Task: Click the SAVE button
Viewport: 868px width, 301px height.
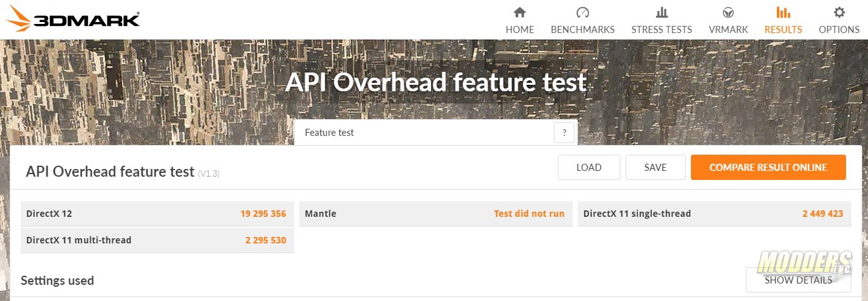Action: [655, 167]
